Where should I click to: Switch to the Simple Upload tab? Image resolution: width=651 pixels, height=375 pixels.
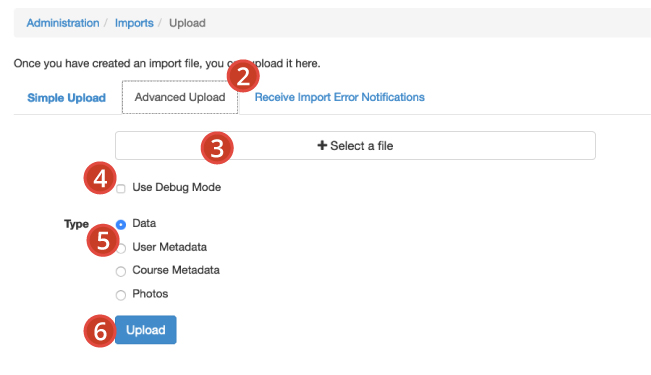point(66,98)
